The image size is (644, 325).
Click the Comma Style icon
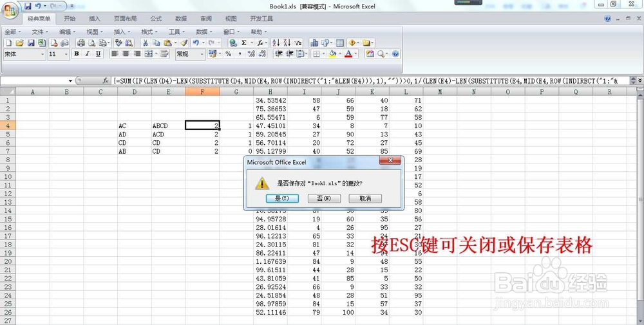coord(240,54)
